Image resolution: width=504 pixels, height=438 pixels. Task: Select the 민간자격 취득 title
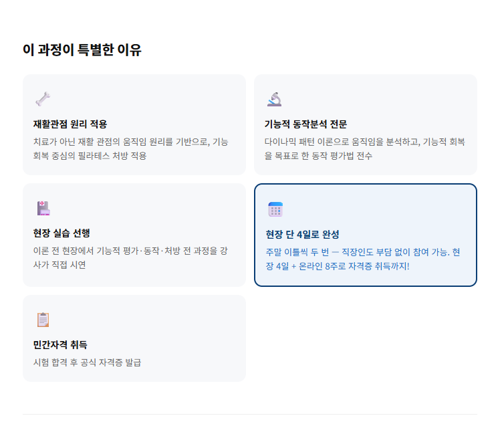pyautogui.click(x=60, y=345)
